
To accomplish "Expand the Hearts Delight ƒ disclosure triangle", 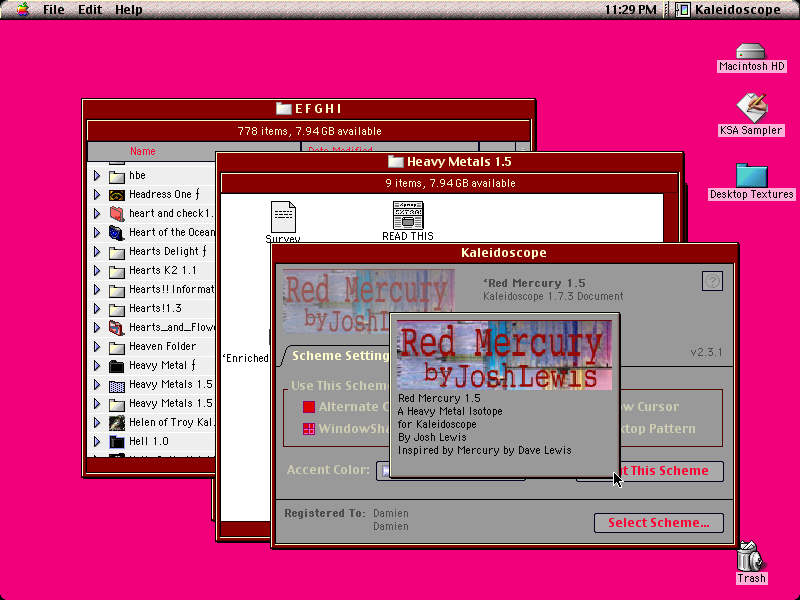I will (97, 252).
